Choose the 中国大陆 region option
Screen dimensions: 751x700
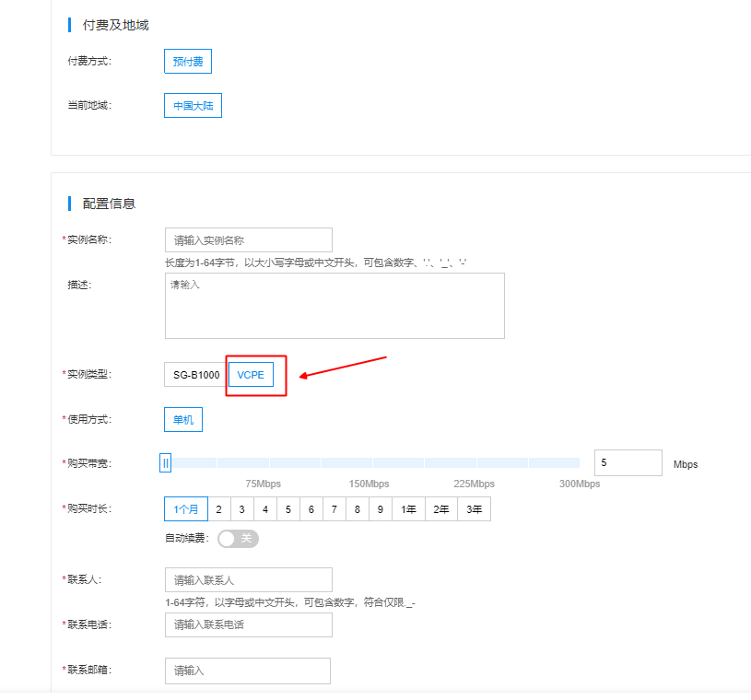(193, 105)
